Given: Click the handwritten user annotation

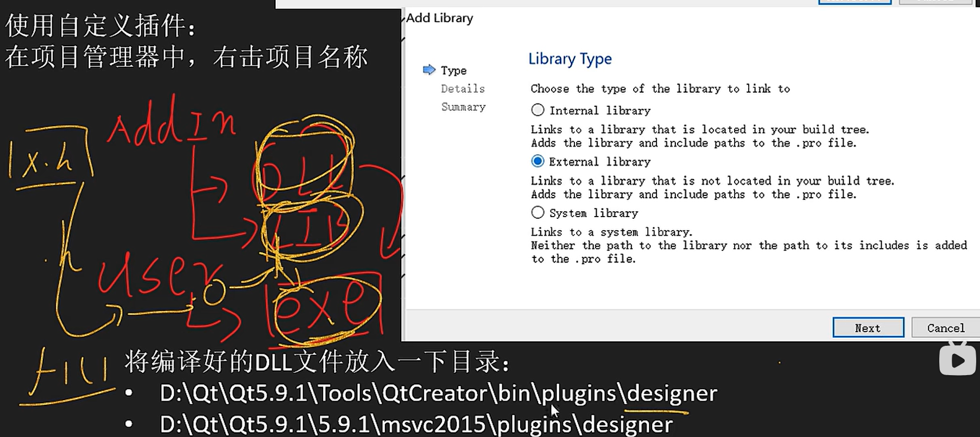Looking at the screenshot, I should tap(157, 274).
